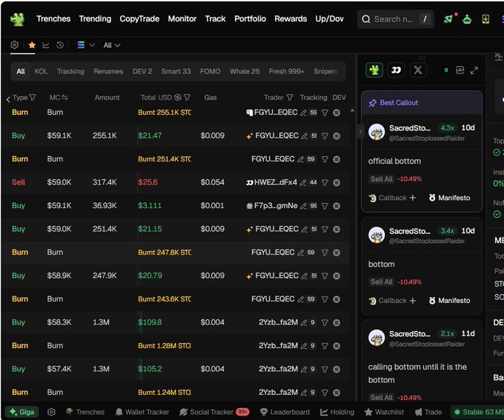504x420 pixels.
Task: Open the Portfolio page
Action: click(250, 19)
